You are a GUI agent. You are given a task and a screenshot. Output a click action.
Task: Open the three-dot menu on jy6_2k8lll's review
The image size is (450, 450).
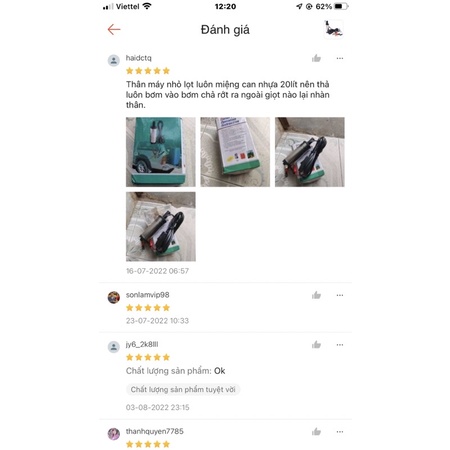[340, 345]
